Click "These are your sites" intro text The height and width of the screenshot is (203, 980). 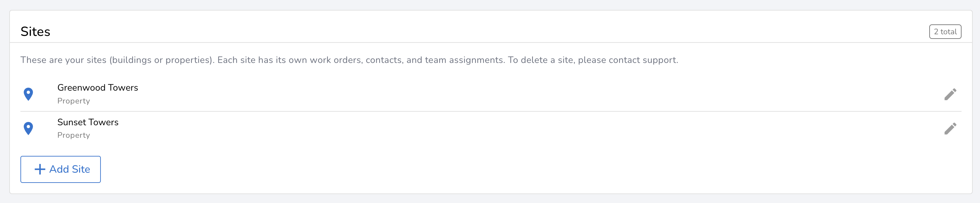tap(63, 60)
